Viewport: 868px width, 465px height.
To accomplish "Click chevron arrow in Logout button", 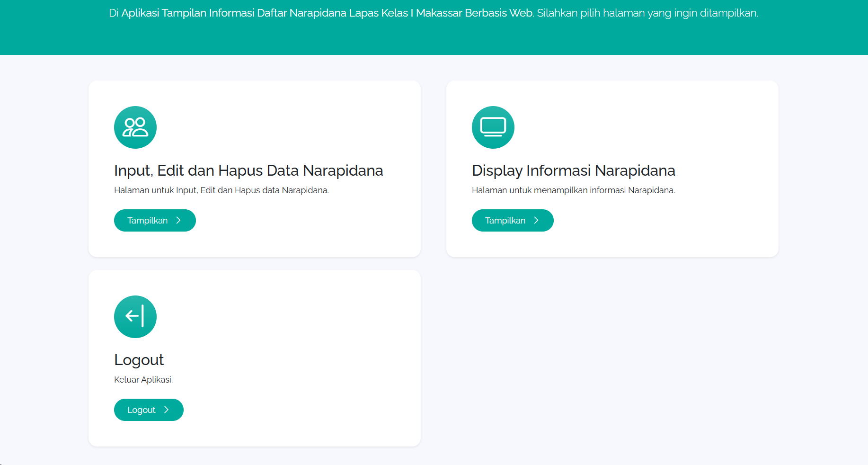I will (166, 410).
